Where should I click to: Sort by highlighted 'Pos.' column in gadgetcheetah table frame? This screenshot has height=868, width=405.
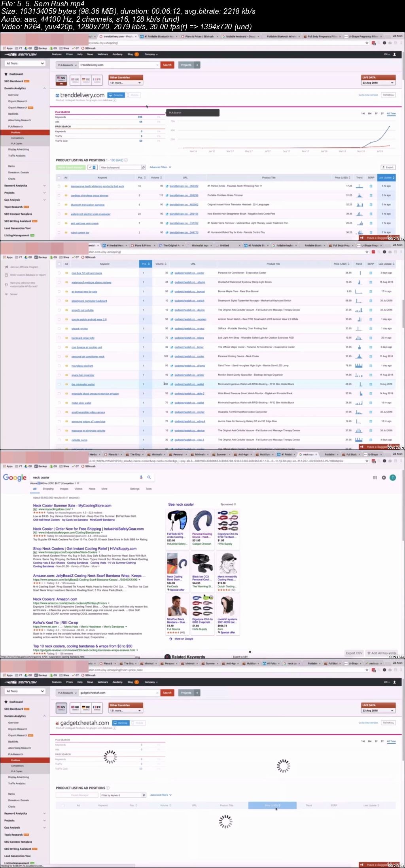145,264
